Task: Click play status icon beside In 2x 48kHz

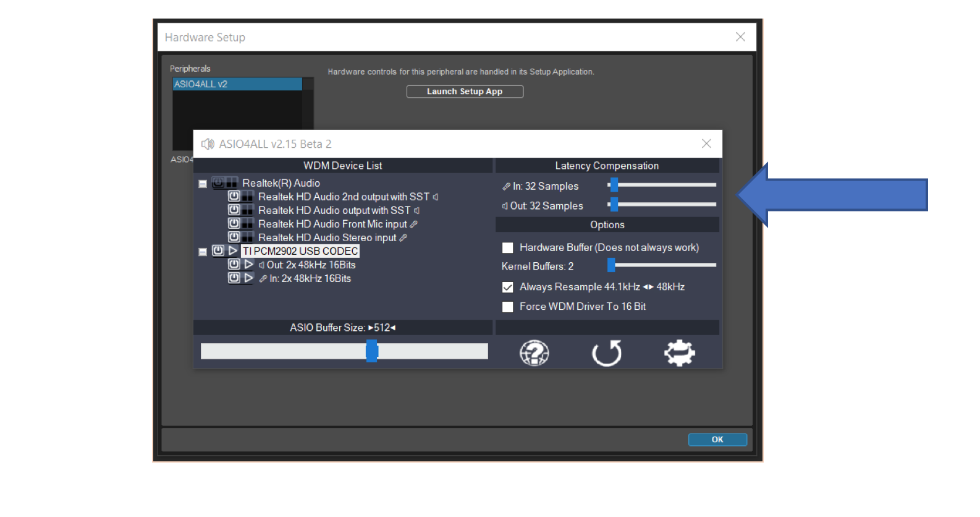Action: pos(248,278)
